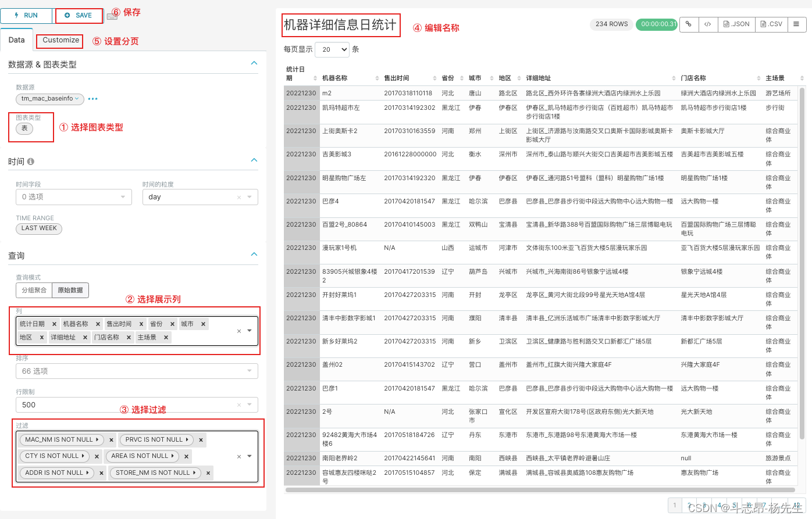The height and width of the screenshot is (519, 812).
Task: Export results as .JSON
Action: coord(736,24)
